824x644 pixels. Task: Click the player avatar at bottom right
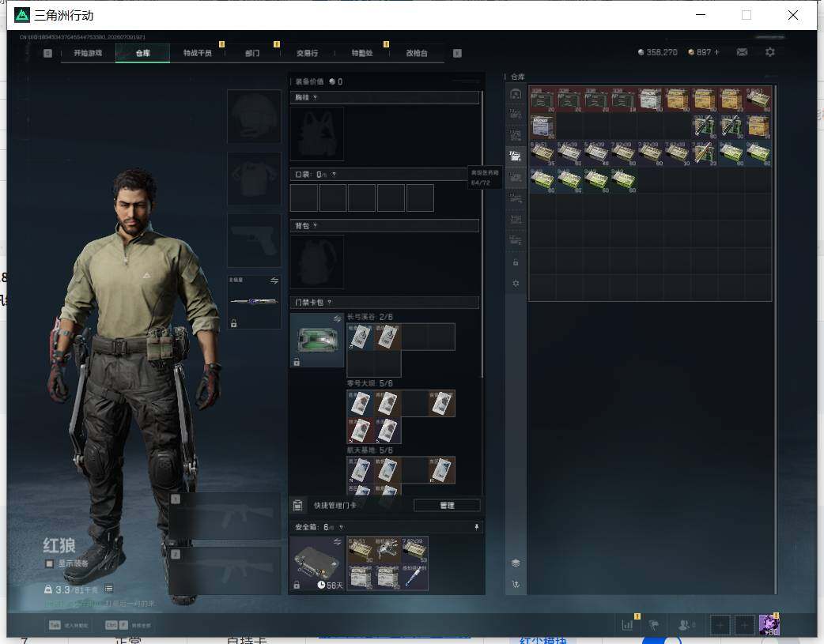pyautogui.click(x=769, y=624)
